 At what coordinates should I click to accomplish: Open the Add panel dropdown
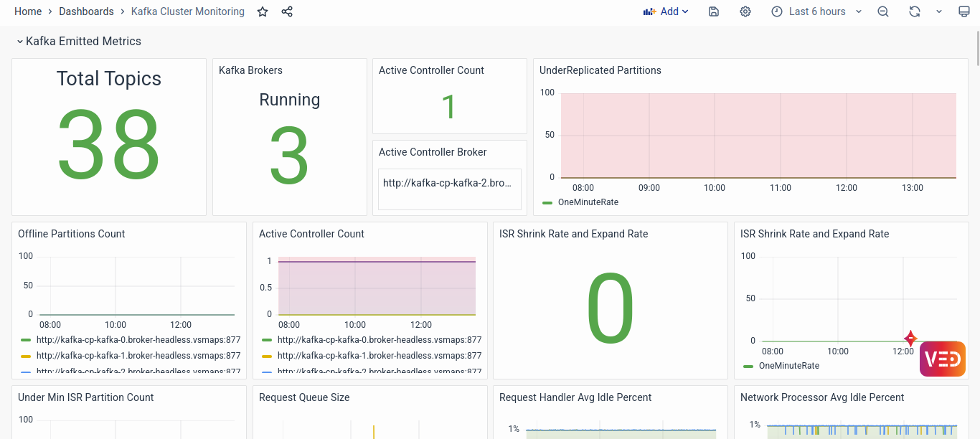coord(666,11)
